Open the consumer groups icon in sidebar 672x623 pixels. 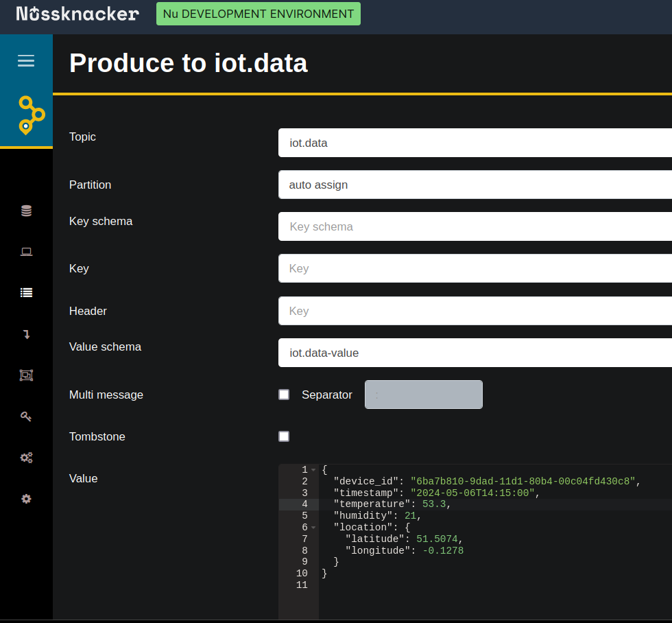pyautogui.click(x=26, y=375)
